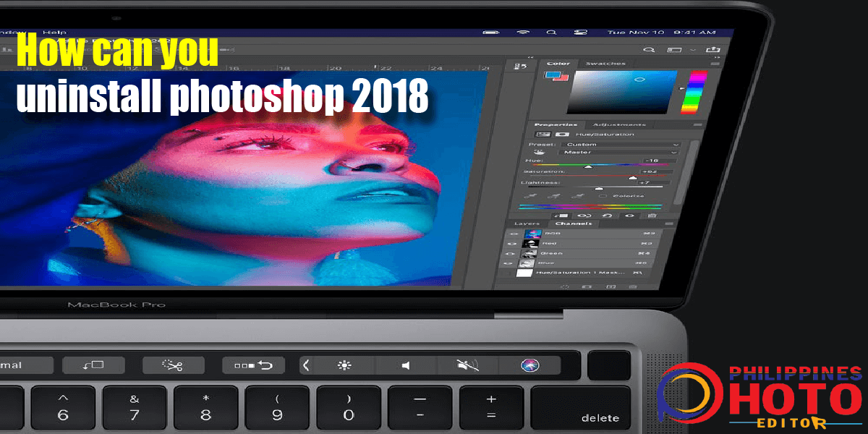This screenshot has height=434, width=868.
Task: Expand the workspace switcher dropdown arrow
Action: click(694, 50)
